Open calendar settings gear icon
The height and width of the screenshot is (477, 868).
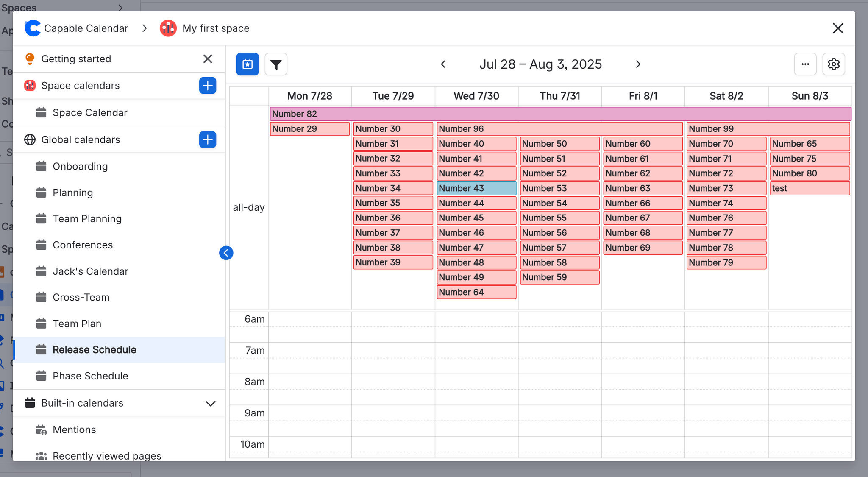[x=833, y=64]
